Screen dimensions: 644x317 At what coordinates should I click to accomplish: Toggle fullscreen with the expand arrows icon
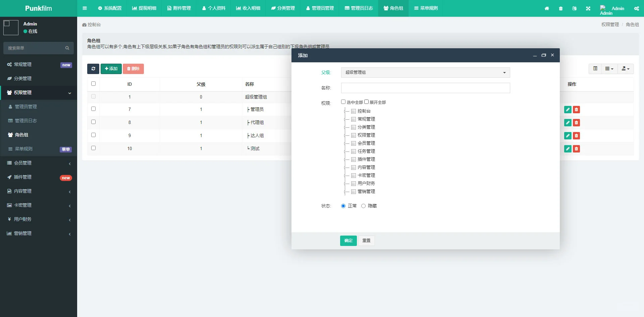pos(588,8)
